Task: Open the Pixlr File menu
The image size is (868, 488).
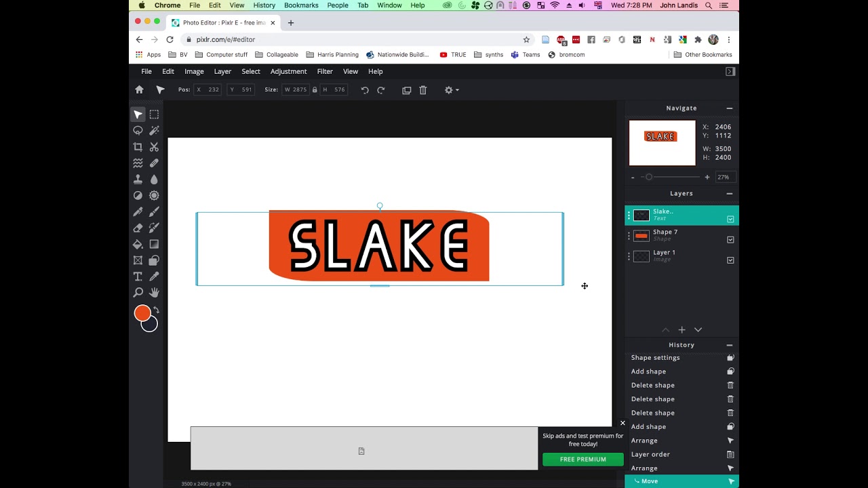Action: tap(146, 71)
